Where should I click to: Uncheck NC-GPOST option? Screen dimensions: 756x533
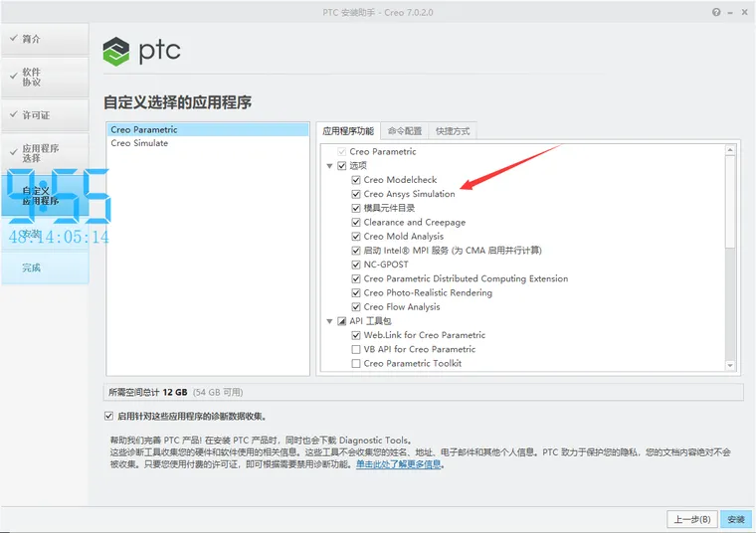tap(356, 265)
